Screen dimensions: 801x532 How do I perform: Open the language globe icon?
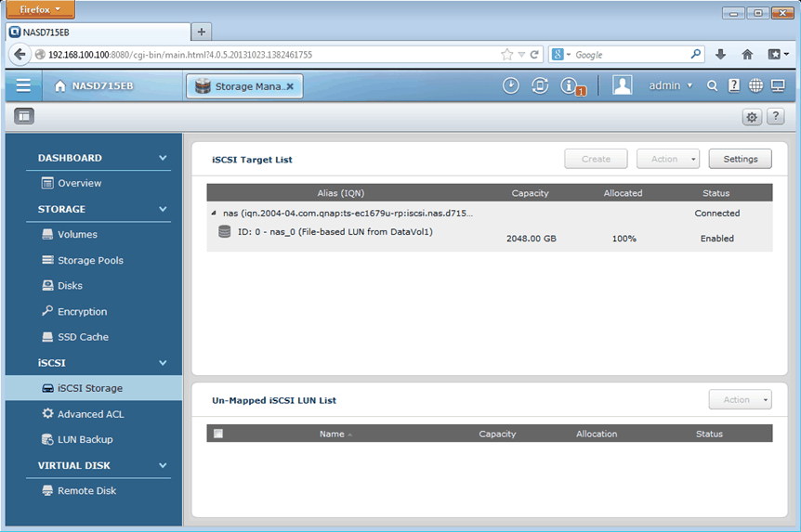point(755,85)
